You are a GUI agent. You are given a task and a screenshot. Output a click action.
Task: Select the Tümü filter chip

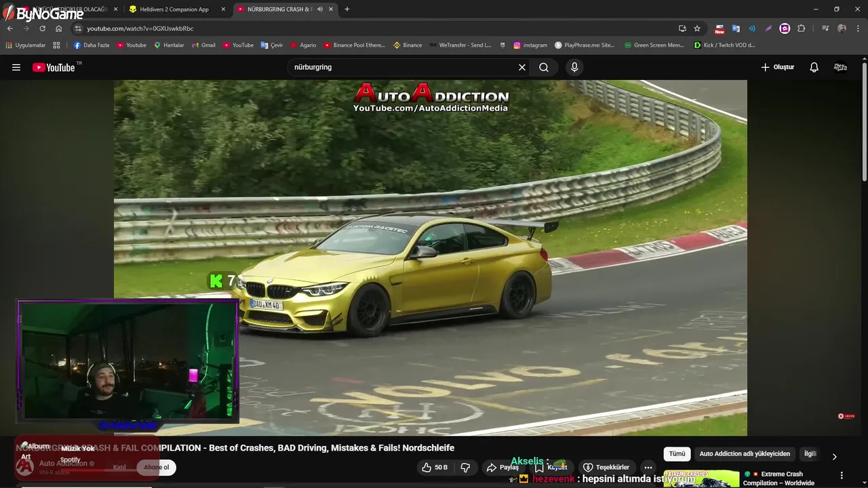click(x=677, y=453)
